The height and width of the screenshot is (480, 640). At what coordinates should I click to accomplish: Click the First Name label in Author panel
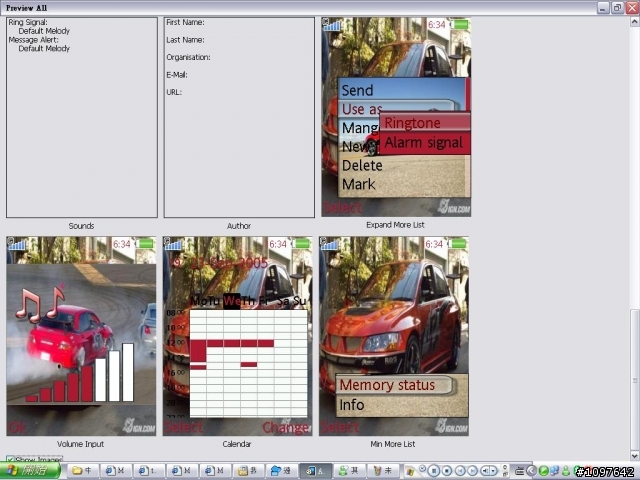tap(185, 22)
